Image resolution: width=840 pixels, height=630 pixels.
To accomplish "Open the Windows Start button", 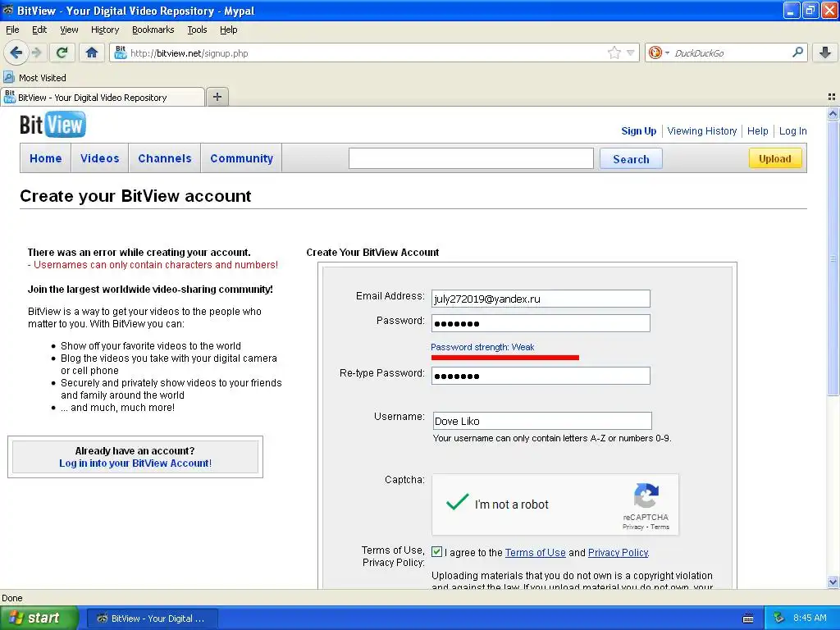I will click(x=39, y=618).
